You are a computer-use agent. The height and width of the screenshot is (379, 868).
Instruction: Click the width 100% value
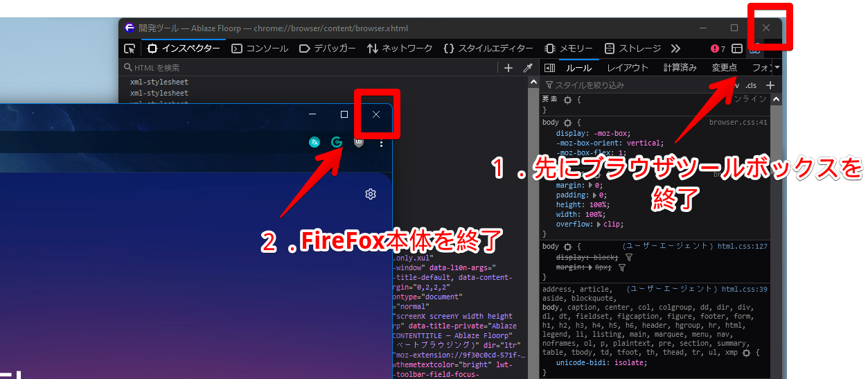coord(594,215)
